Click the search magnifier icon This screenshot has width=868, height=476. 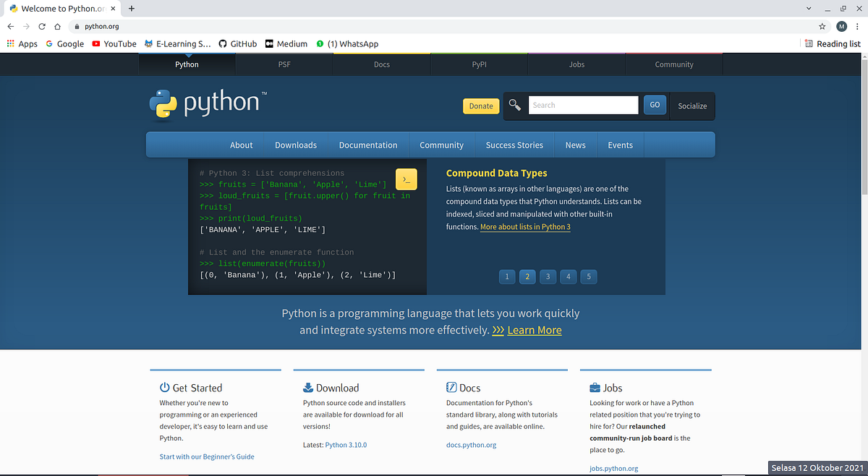[x=514, y=105]
